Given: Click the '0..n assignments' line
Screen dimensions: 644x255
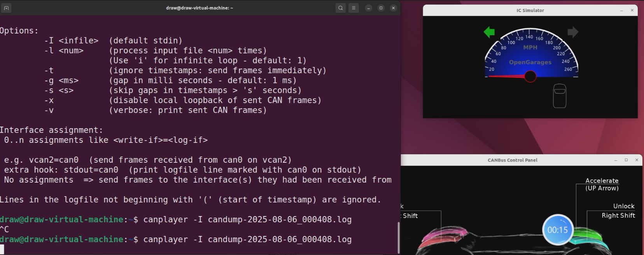Looking at the screenshot, I should [106, 140].
